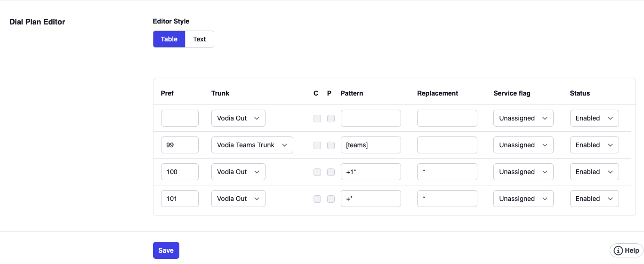This screenshot has width=644, height=264.
Task: Open Service flag dropdown for pref 101
Action: point(523,199)
